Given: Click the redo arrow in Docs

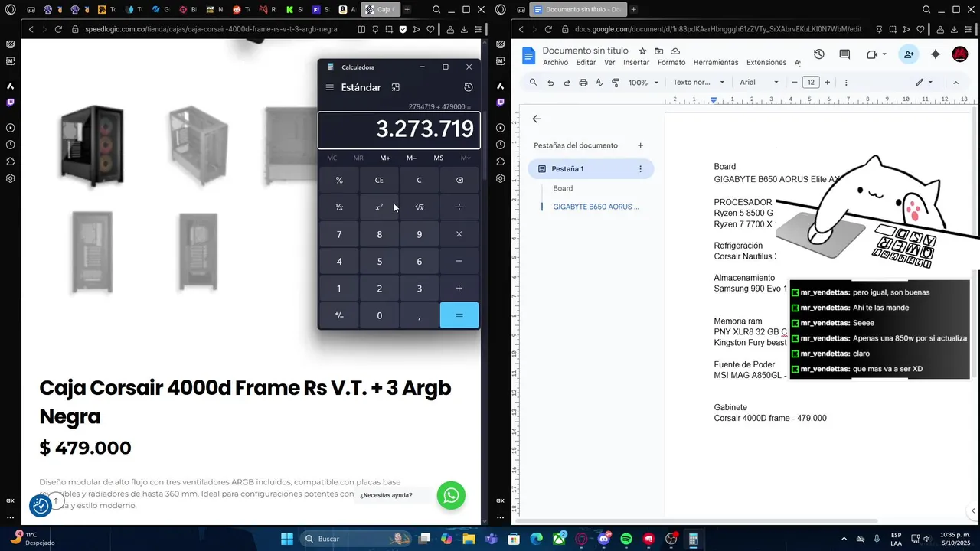Looking at the screenshot, I should click(567, 83).
